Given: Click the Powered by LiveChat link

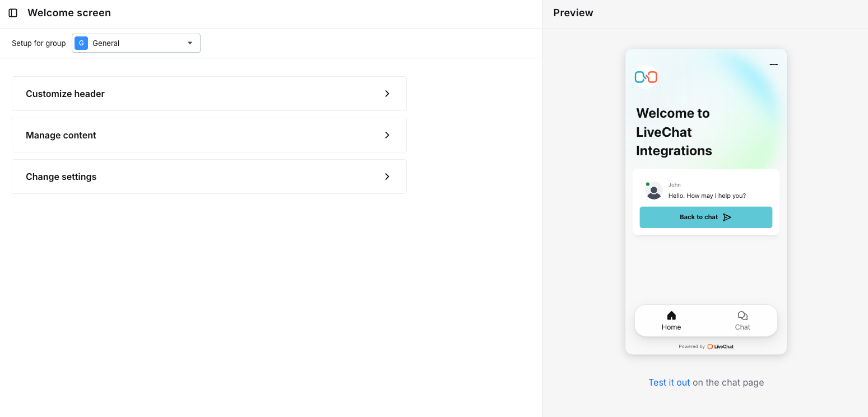Looking at the screenshot, I should click(x=706, y=346).
